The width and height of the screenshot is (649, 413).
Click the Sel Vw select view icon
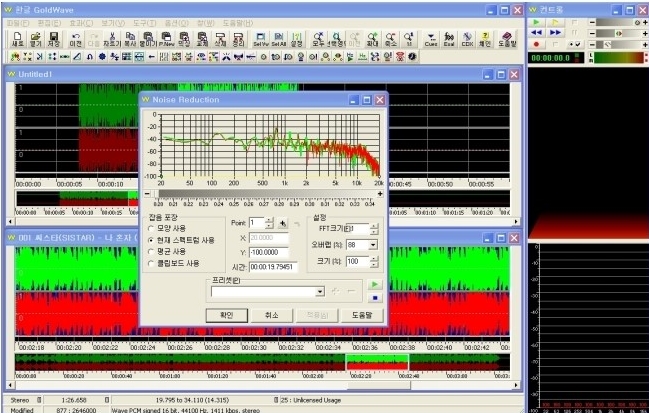coord(261,39)
